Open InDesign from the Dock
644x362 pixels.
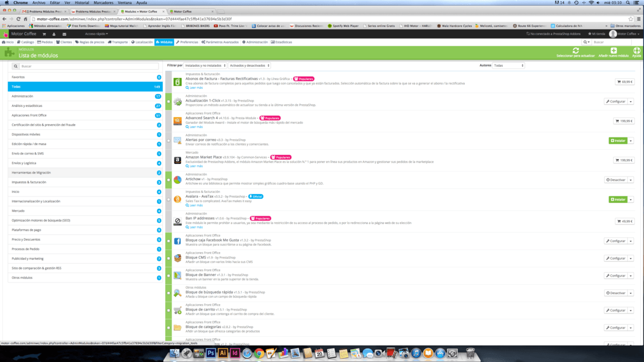pos(235,353)
